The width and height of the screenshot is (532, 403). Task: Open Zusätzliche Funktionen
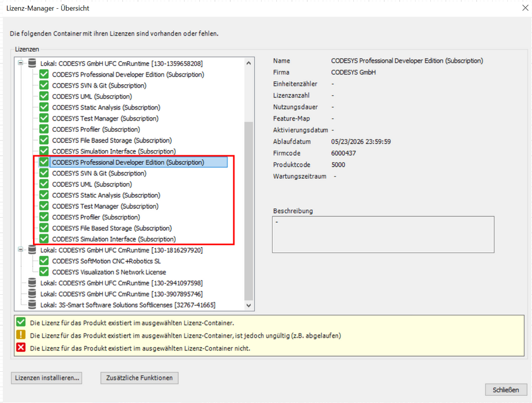(139, 378)
